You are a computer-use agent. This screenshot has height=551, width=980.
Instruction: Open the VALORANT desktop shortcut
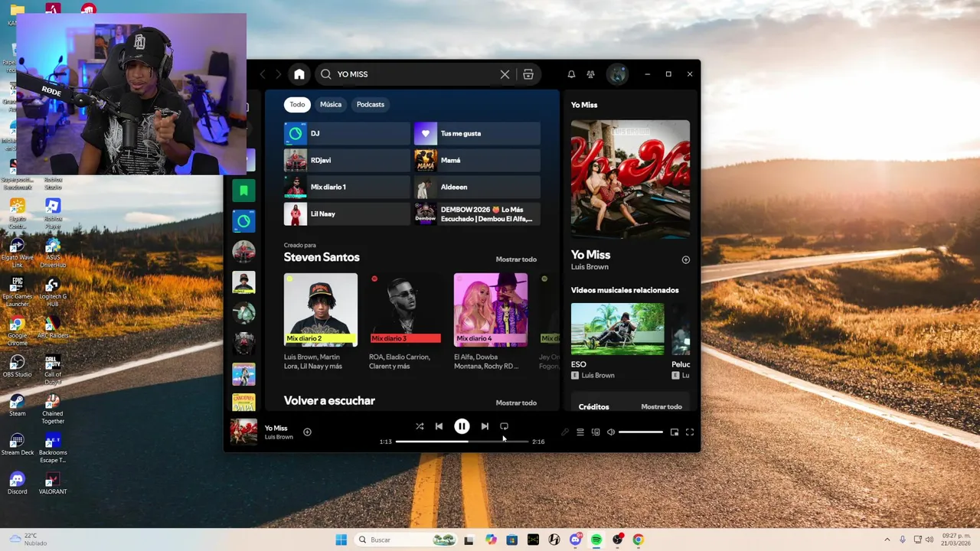click(x=52, y=483)
